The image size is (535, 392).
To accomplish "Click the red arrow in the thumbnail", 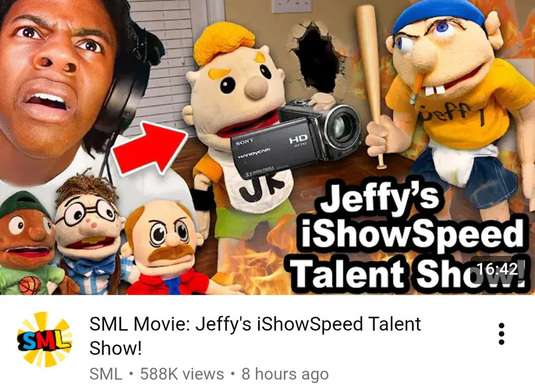I will (x=149, y=148).
